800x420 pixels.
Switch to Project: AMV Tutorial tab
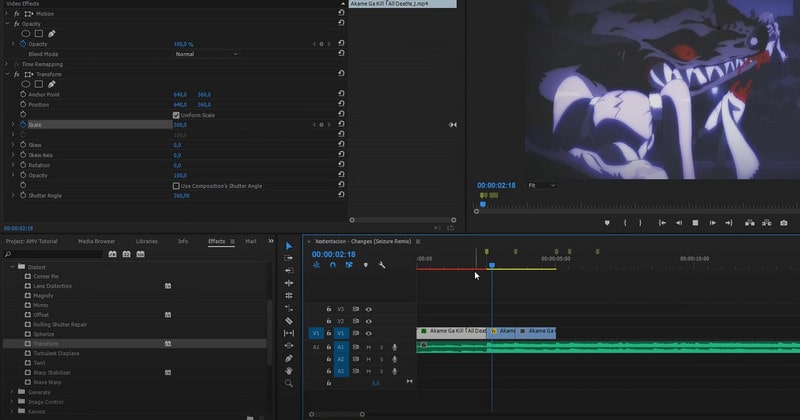[x=32, y=241]
